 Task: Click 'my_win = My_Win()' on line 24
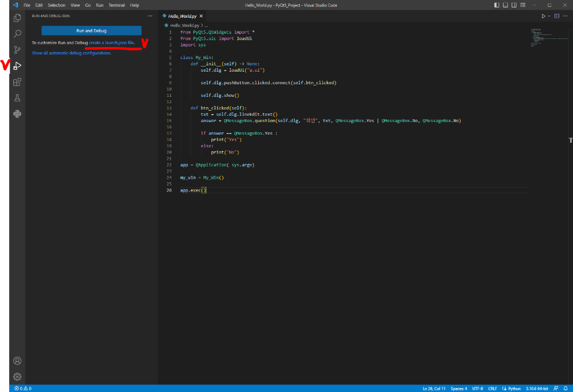point(202,178)
